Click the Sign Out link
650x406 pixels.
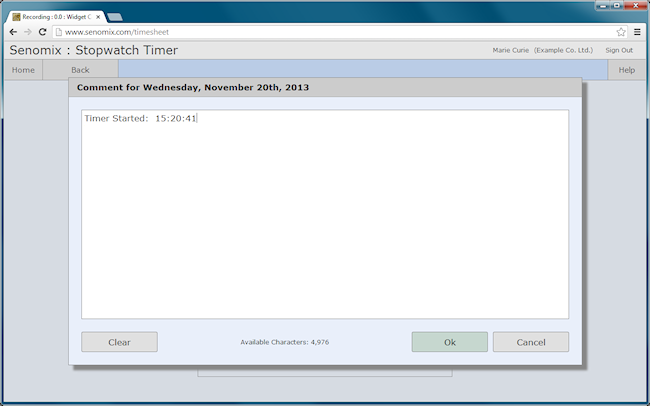click(x=619, y=50)
